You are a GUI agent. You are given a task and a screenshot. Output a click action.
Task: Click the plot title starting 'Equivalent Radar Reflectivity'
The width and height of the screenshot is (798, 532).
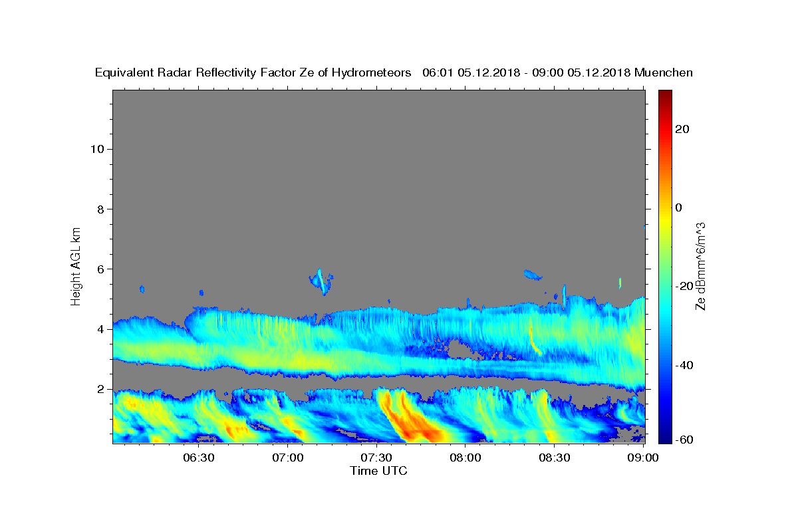pyautogui.click(x=394, y=72)
